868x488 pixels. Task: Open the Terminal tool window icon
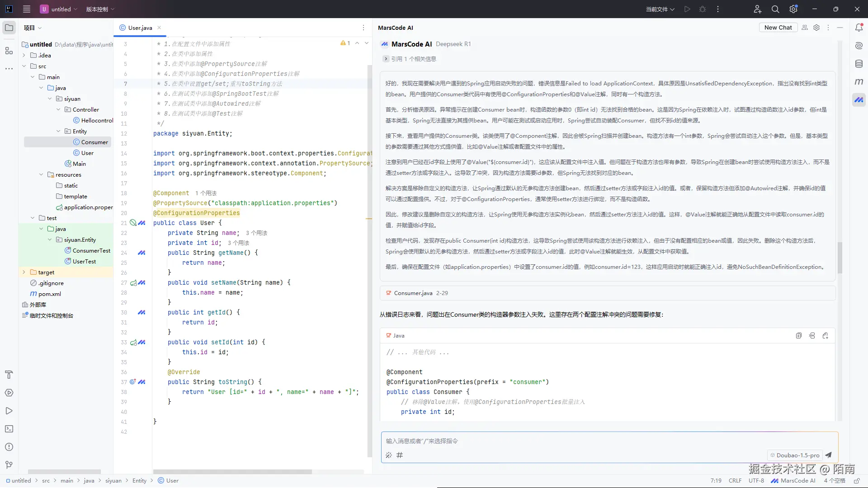pos(9,429)
